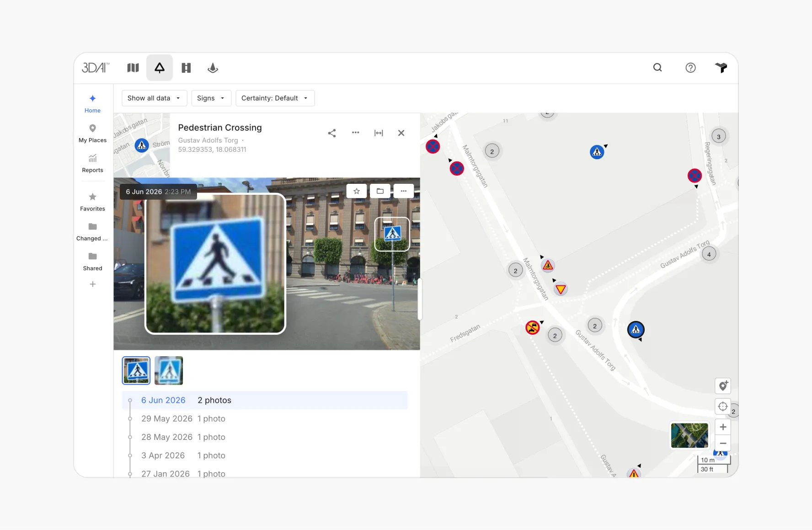Select the 28 May 2026 timeline entry
This screenshot has height=530, width=812.
[x=265, y=437]
